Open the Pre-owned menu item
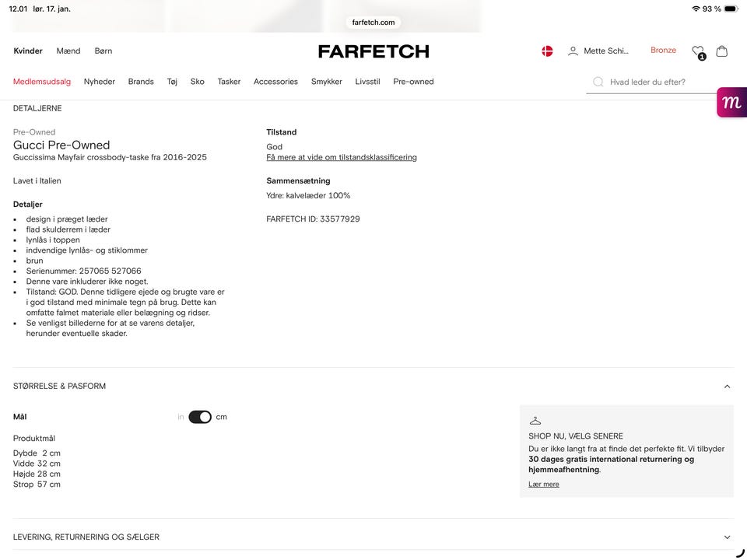Viewport: 747px width, 560px height. tap(413, 82)
